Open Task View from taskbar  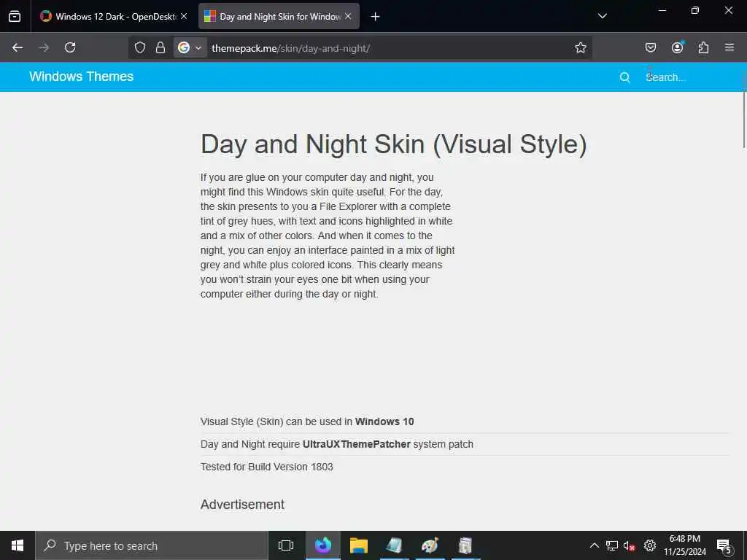click(x=286, y=545)
